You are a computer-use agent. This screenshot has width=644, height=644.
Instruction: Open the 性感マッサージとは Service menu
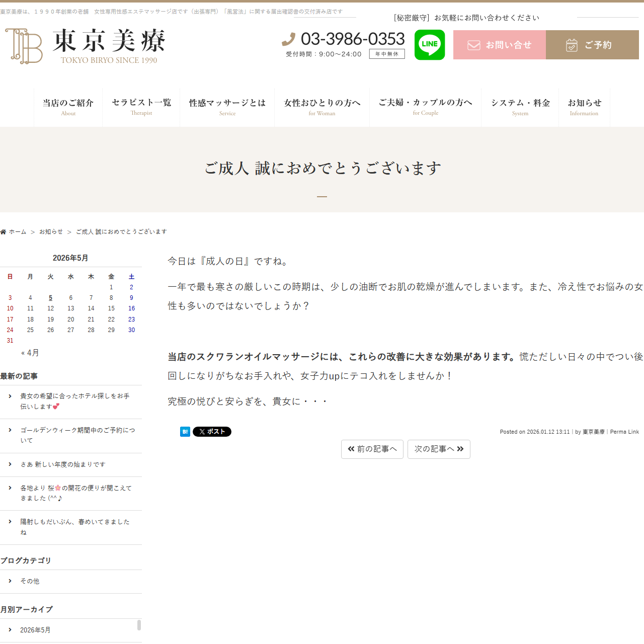click(x=227, y=107)
